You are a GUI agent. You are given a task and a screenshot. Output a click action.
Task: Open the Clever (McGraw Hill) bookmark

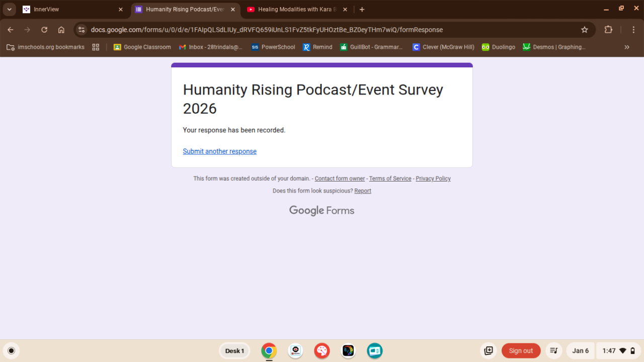coord(443,47)
